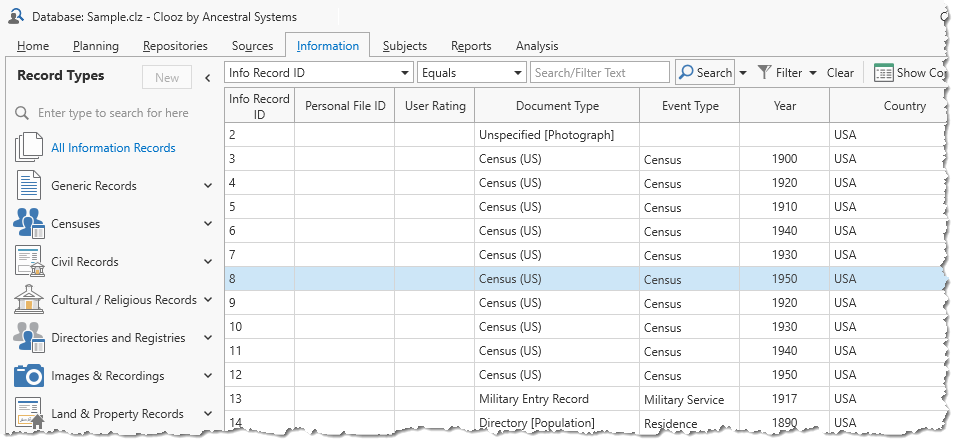The width and height of the screenshot is (956, 442).
Task: Switch to the Repositories tab
Action: tap(175, 46)
